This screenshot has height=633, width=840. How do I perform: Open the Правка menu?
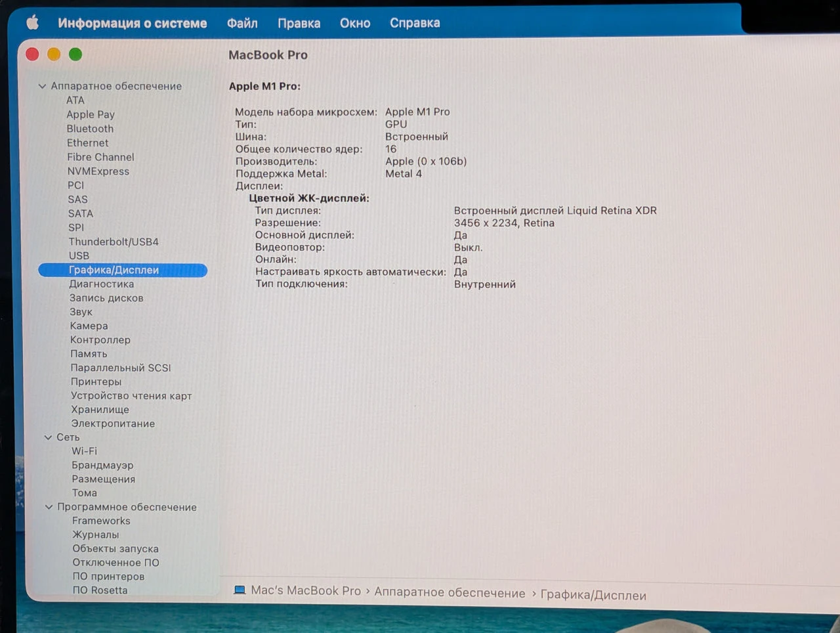point(299,23)
